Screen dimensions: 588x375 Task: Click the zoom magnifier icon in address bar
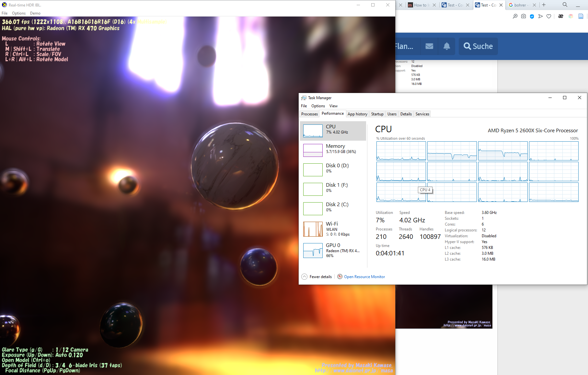tap(515, 16)
